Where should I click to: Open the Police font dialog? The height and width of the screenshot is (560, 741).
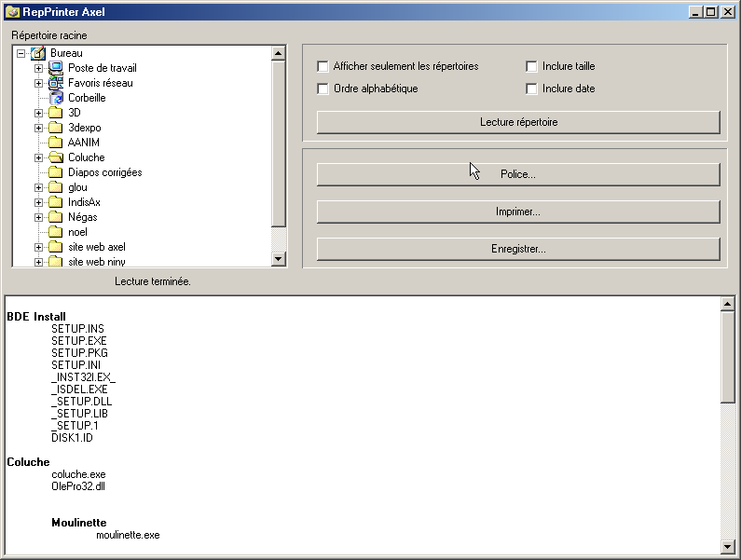tap(518, 174)
